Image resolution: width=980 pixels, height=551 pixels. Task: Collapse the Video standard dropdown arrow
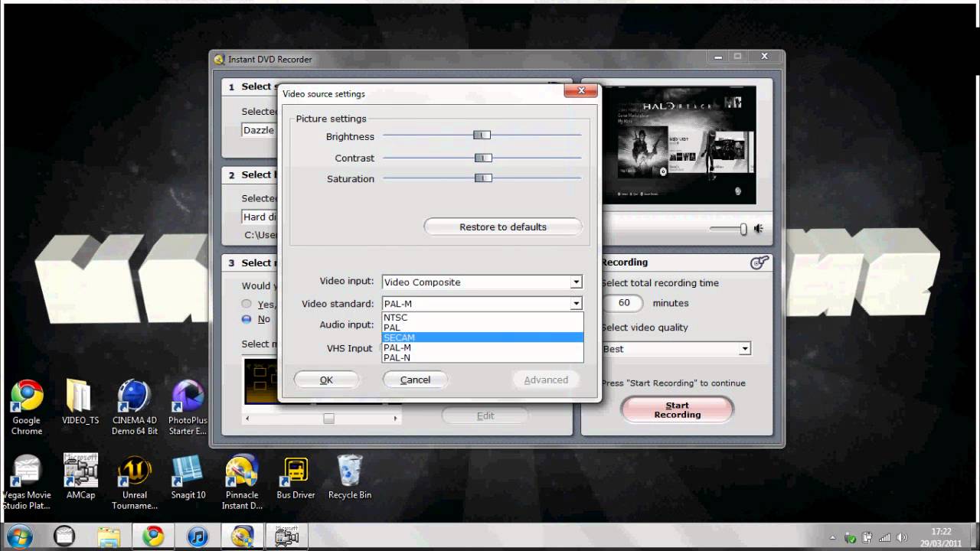click(577, 304)
